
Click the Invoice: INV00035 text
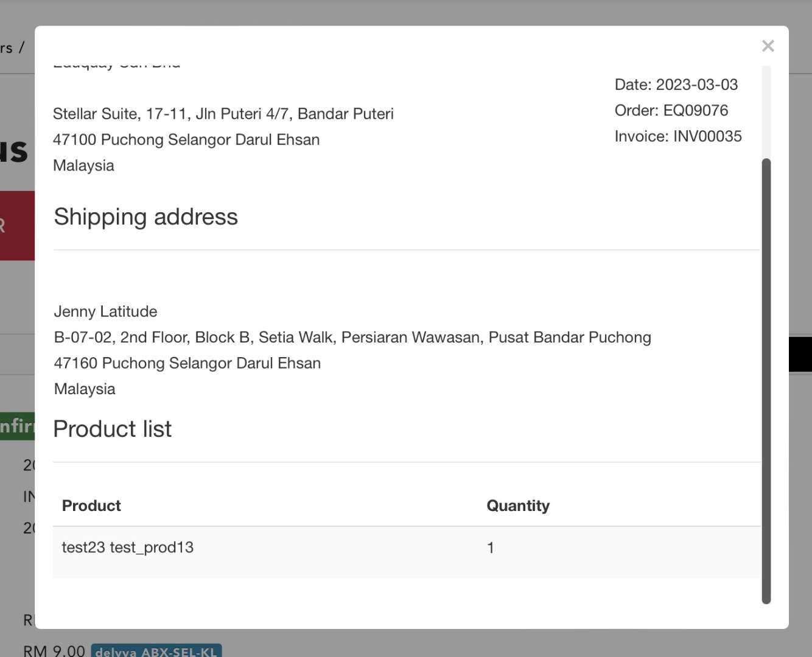pos(677,136)
